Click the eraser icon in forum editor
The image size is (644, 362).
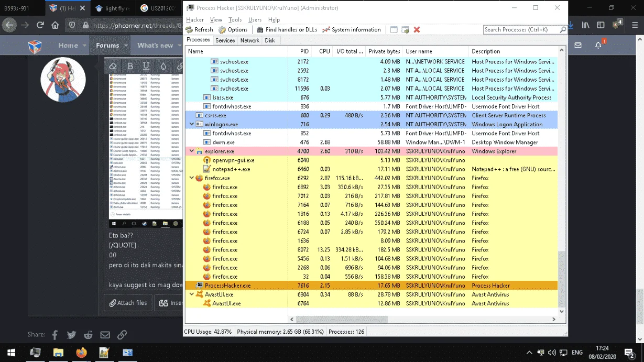tap(113, 66)
